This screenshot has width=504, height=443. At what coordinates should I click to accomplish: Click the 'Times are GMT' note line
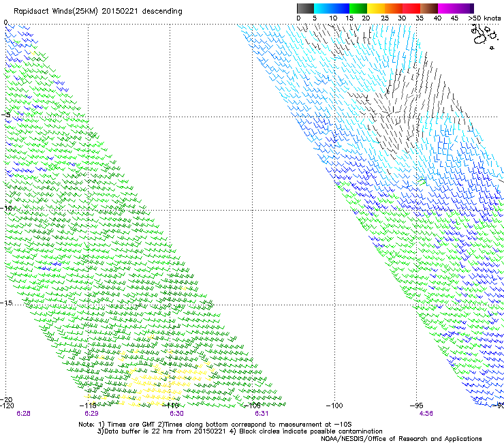coord(215,425)
